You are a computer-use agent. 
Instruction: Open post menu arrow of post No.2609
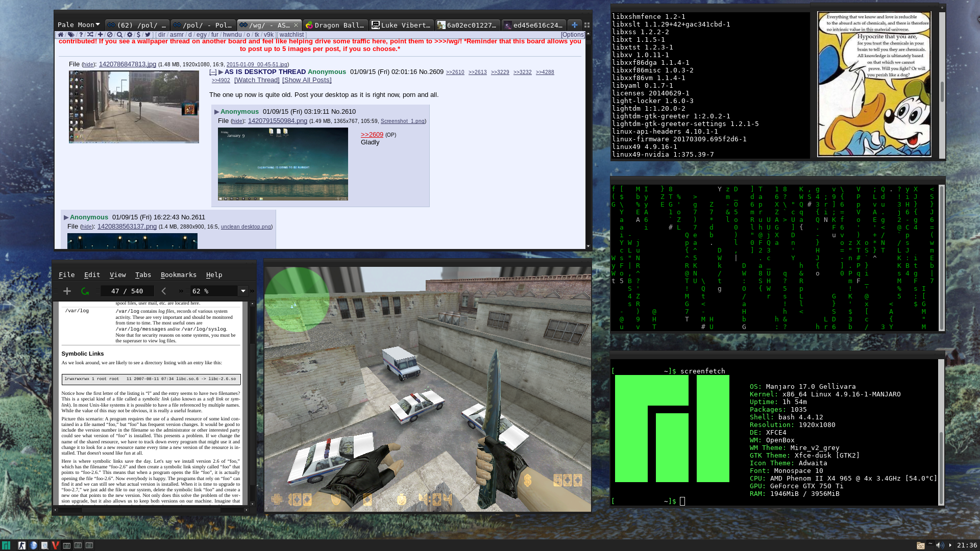tap(221, 72)
